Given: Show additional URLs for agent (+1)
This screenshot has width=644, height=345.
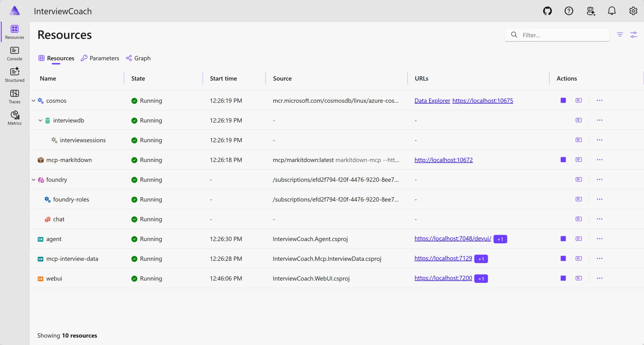Looking at the screenshot, I should (x=500, y=239).
